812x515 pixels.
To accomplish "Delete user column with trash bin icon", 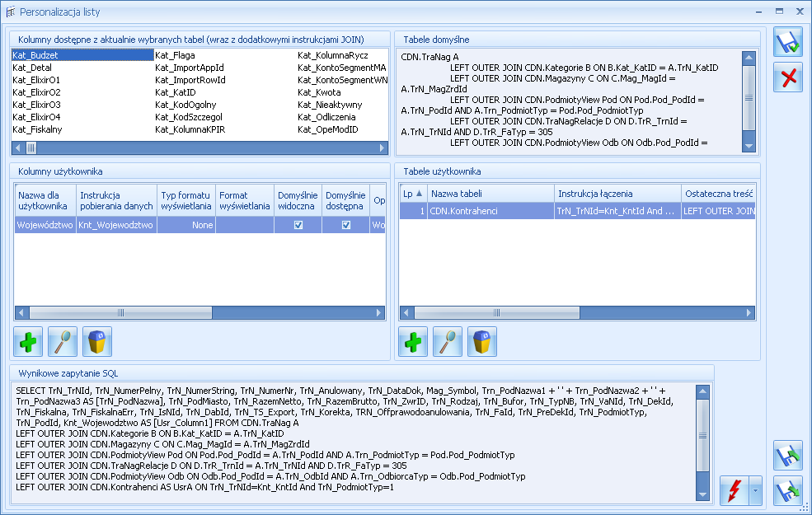I will click(x=97, y=342).
